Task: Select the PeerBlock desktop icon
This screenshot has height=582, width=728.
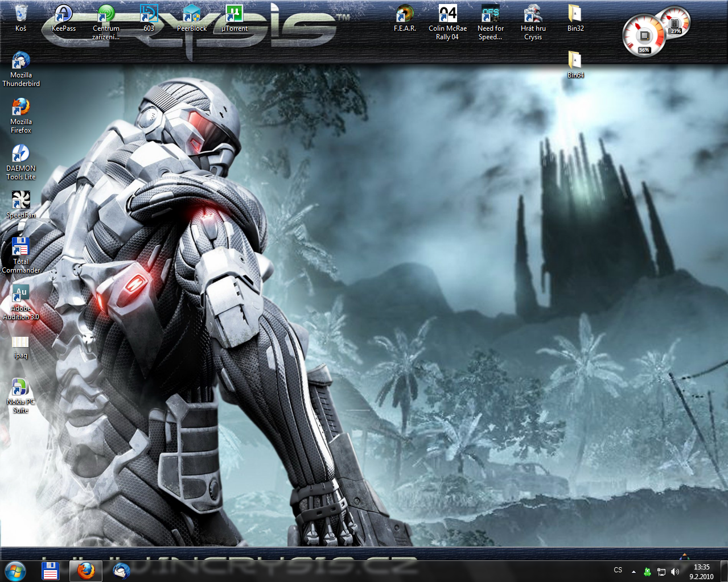Action: [192, 14]
